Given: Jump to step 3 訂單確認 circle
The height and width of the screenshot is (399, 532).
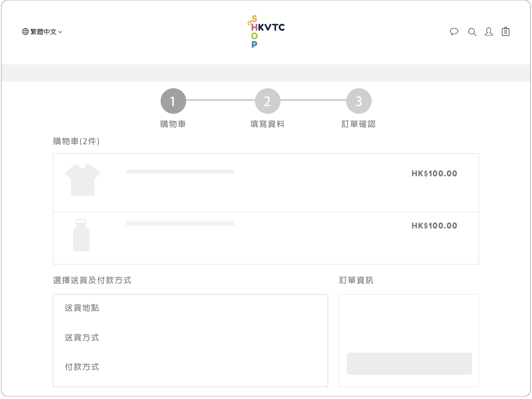Looking at the screenshot, I should tap(359, 101).
